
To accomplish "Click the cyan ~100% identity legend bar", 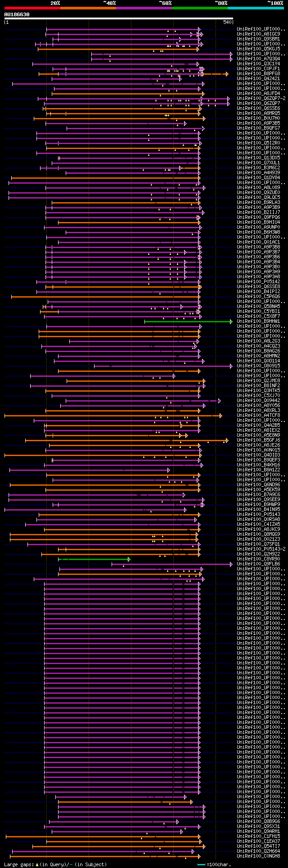I will pyautogui.click(x=255, y=8).
